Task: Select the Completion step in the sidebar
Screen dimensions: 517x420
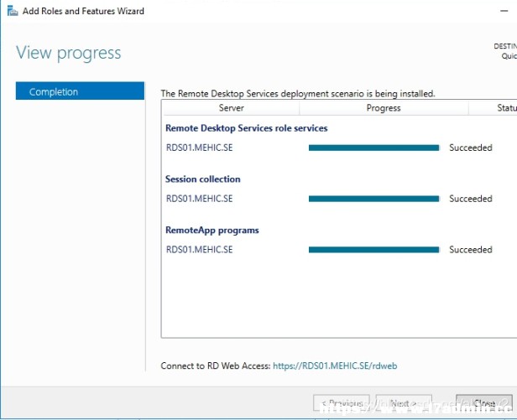Action: [80, 91]
